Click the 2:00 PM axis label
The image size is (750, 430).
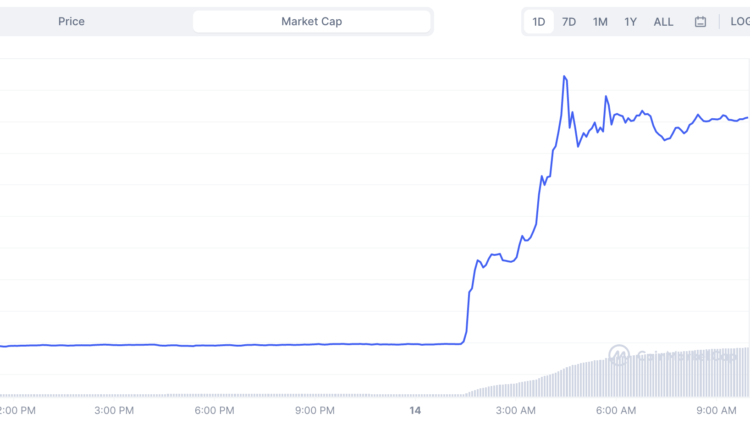pyautogui.click(x=17, y=410)
